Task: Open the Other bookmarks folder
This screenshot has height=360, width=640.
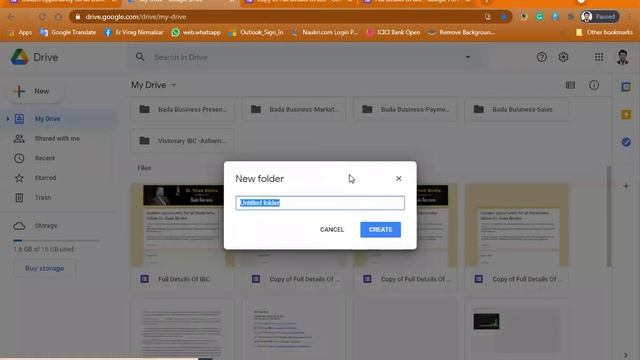Action: pos(604,32)
